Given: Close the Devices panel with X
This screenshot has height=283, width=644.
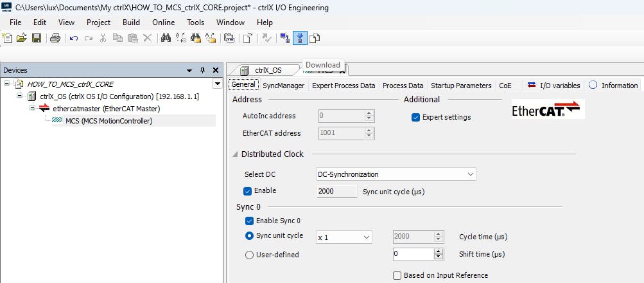Looking at the screenshot, I should pos(215,70).
